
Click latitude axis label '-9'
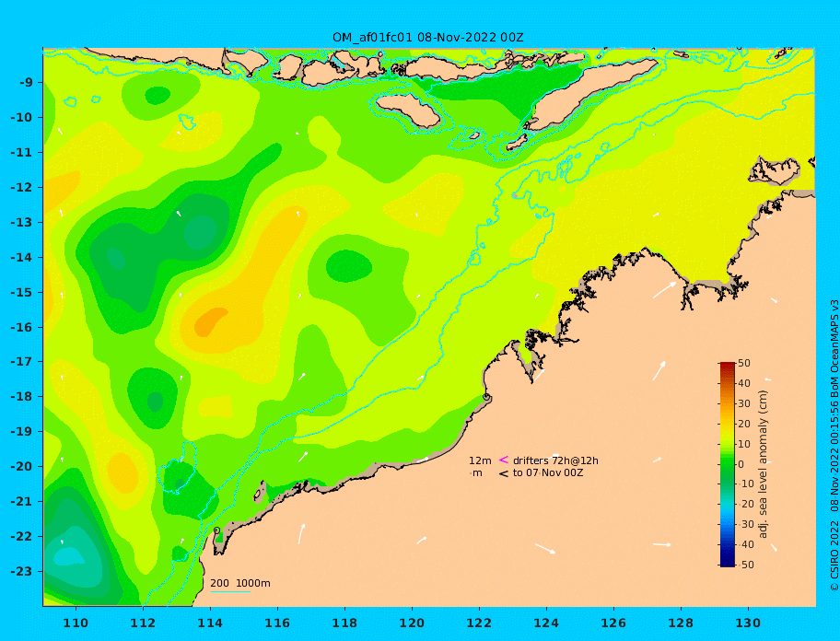[x=27, y=83]
